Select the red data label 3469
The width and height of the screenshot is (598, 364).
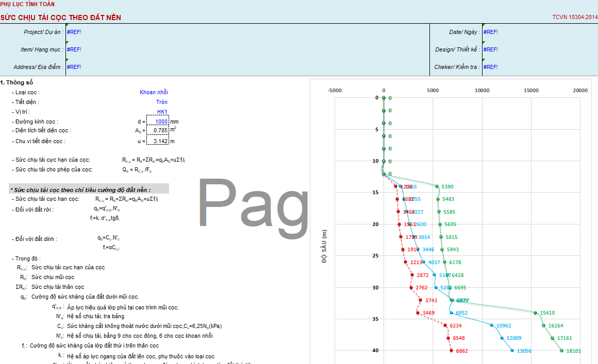(429, 313)
